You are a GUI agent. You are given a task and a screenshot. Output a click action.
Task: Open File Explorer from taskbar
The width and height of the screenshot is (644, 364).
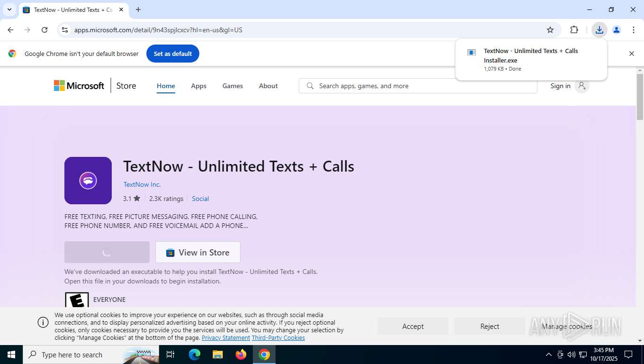218,355
